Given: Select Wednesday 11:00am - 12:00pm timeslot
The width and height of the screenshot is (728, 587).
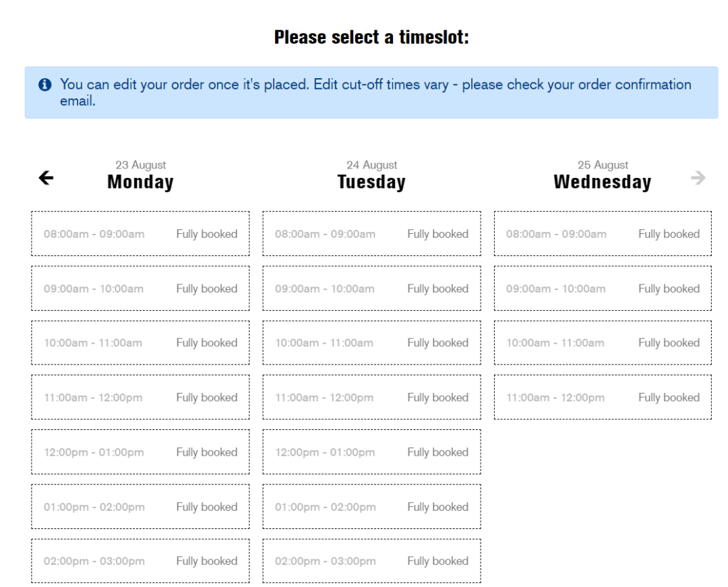Looking at the screenshot, I should 603,397.
